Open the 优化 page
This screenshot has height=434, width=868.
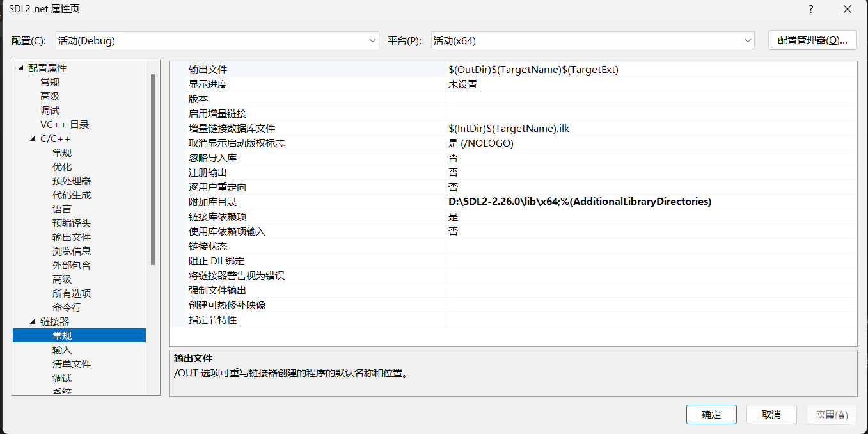coord(62,166)
